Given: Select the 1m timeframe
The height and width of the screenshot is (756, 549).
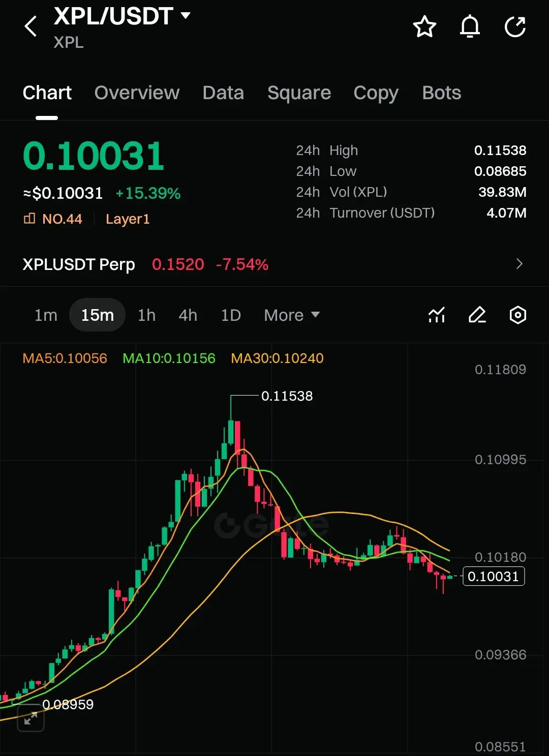Looking at the screenshot, I should (x=46, y=315).
